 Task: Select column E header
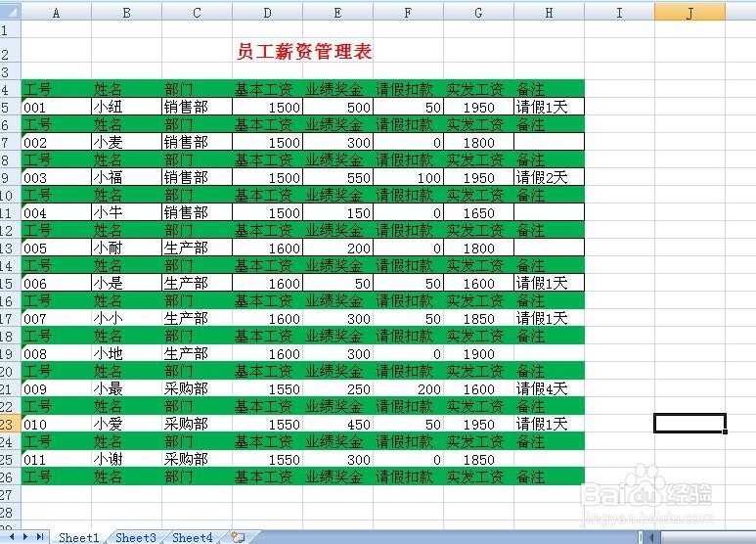click(x=338, y=13)
